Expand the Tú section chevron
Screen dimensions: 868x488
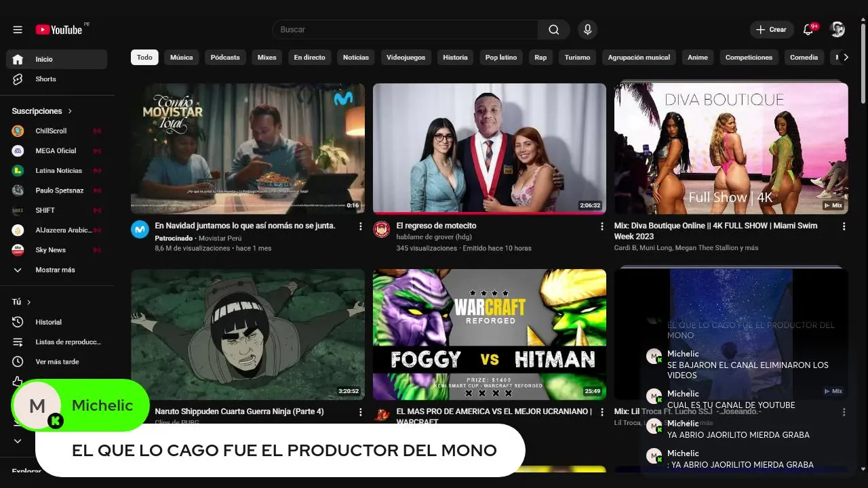coord(28,302)
